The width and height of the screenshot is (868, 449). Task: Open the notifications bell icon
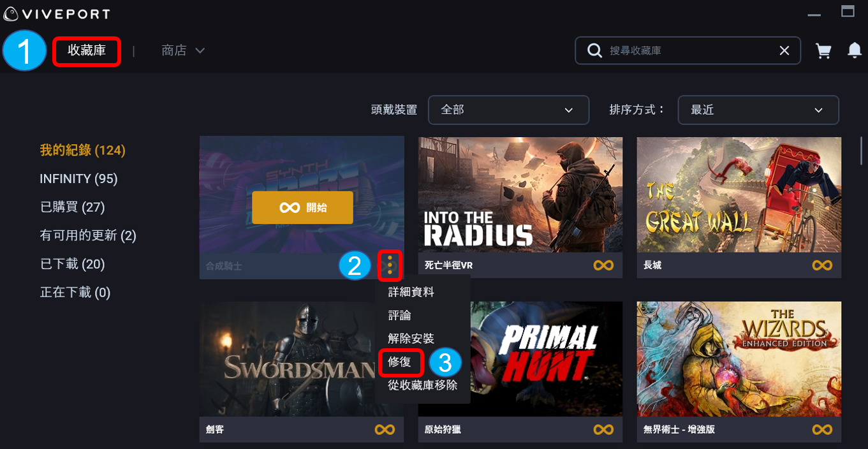coord(855,50)
